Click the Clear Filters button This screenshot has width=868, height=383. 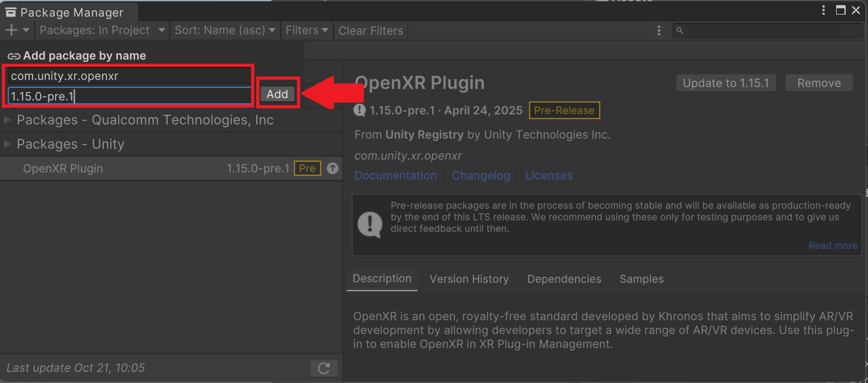[371, 30]
